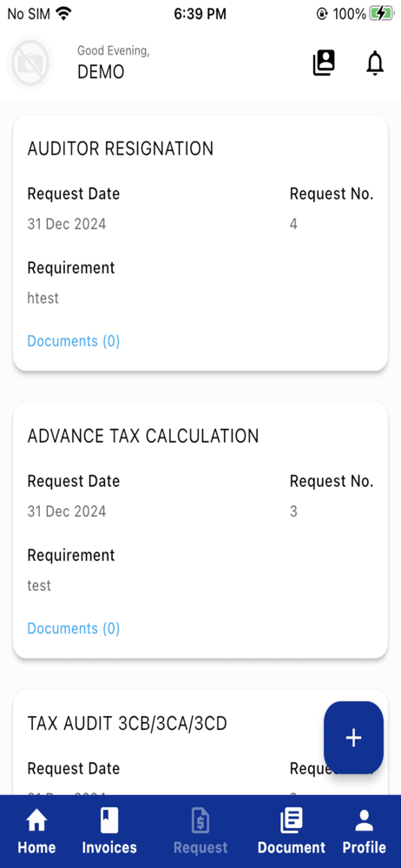Open Documents (0) link under Advance Tax Calculation
Image resolution: width=401 pixels, height=868 pixels.
tap(74, 628)
